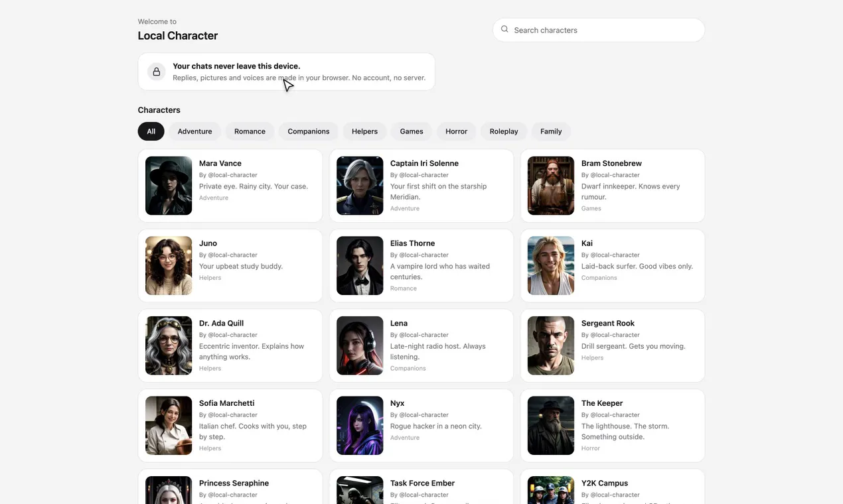This screenshot has width=843, height=504.
Task: Choose the Helpers category chip
Action: (364, 131)
